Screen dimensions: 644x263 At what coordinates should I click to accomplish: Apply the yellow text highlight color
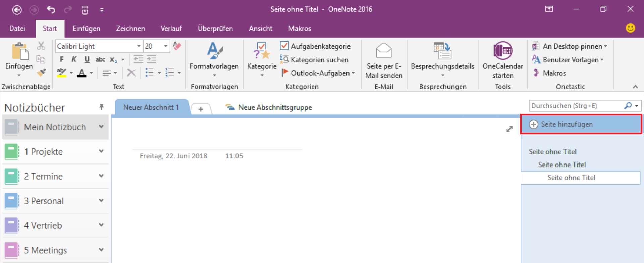(61, 73)
